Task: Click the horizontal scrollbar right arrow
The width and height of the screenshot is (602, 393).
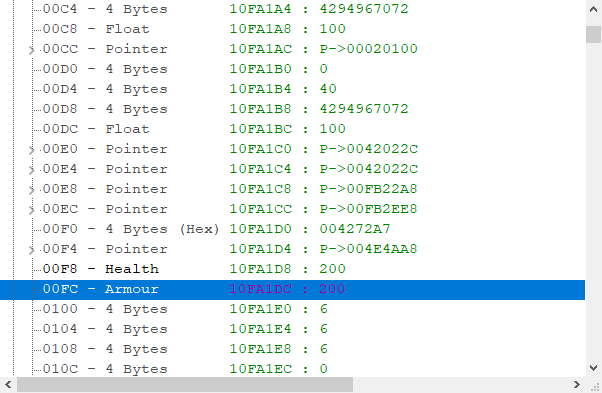Action: tap(577, 385)
